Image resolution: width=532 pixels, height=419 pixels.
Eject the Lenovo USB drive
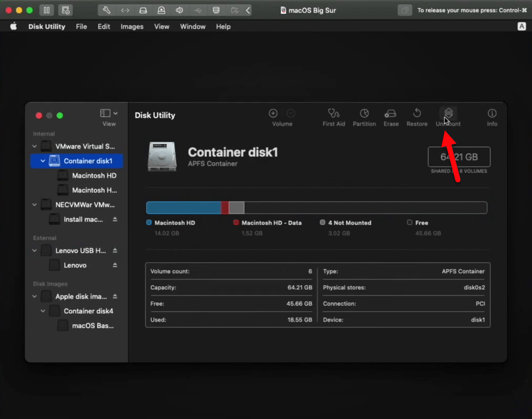pyautogui.click(x=115, y=251)
